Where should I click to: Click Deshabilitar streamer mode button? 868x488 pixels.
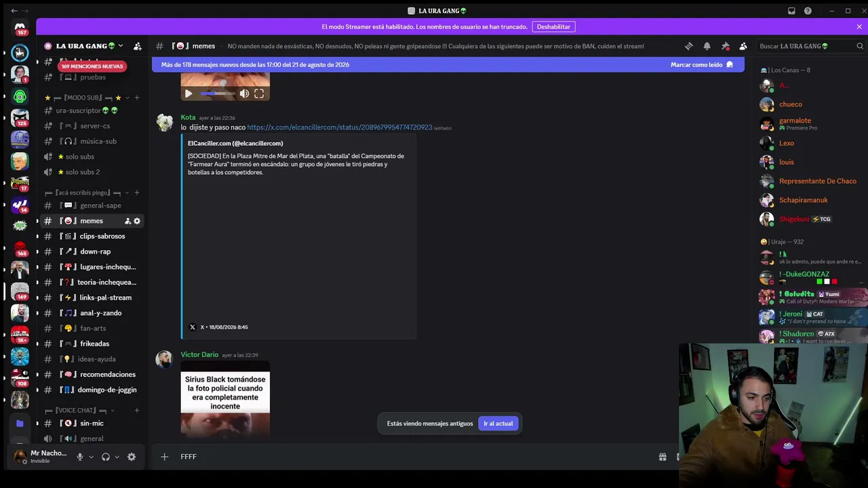click(x=553, y=26)
